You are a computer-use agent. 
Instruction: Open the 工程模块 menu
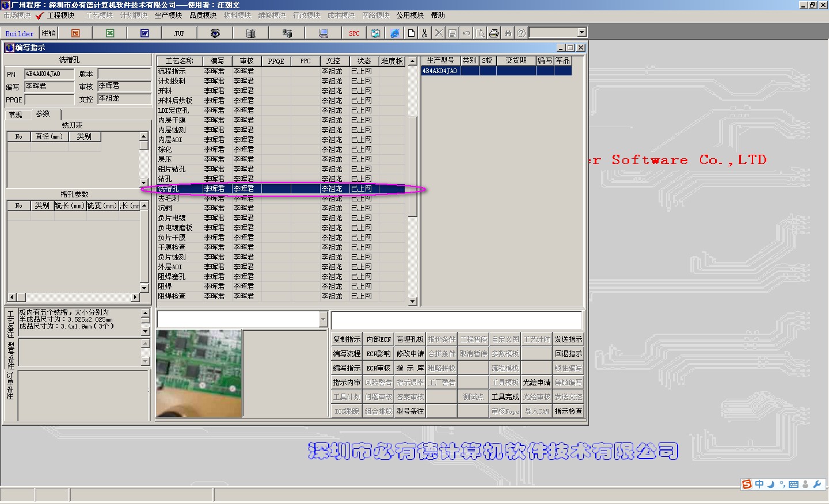pyautogui.click(x=60, y=16)
